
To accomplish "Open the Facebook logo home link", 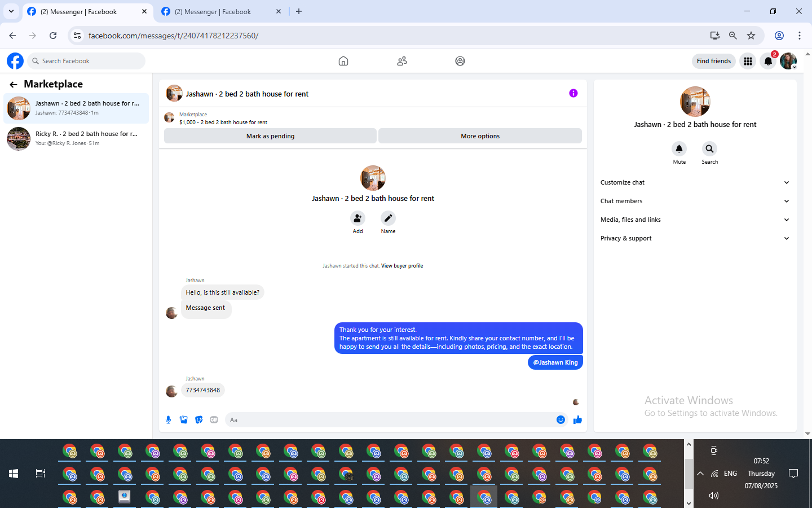I will (15, 61).
